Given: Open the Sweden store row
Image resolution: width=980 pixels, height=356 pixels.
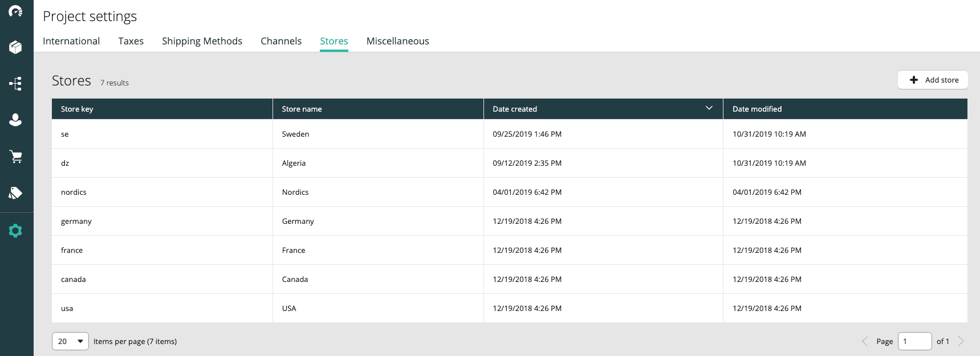Looking at the screenshot, I should (x=295, y=134).
